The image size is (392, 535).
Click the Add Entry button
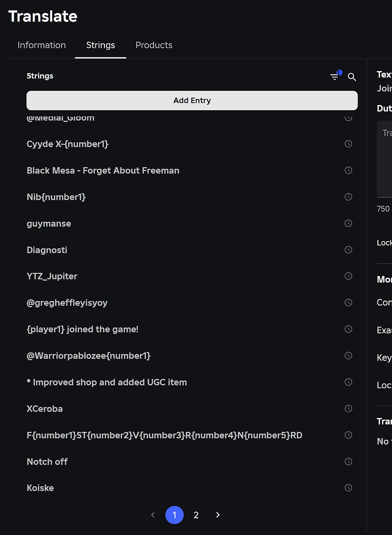192,100
